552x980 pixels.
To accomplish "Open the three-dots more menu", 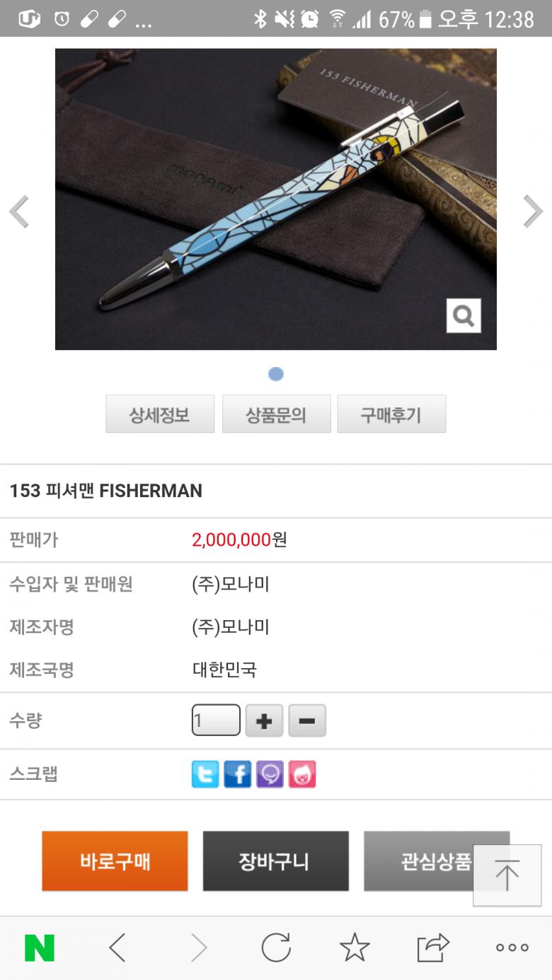I will coord(512,947).
